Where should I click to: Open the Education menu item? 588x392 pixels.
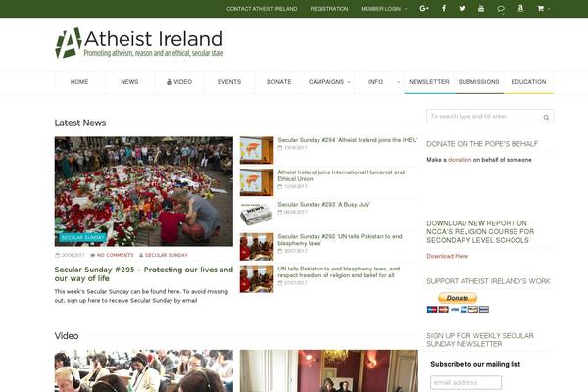click(528, 82)
